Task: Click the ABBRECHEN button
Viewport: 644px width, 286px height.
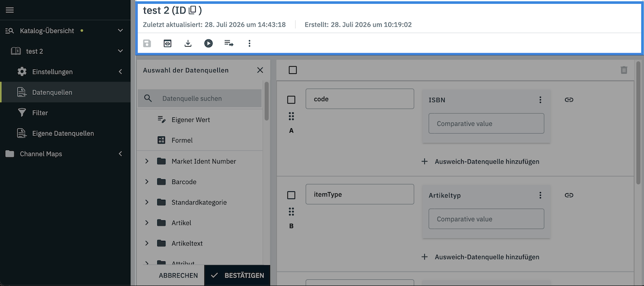Action: pos(178,276)
